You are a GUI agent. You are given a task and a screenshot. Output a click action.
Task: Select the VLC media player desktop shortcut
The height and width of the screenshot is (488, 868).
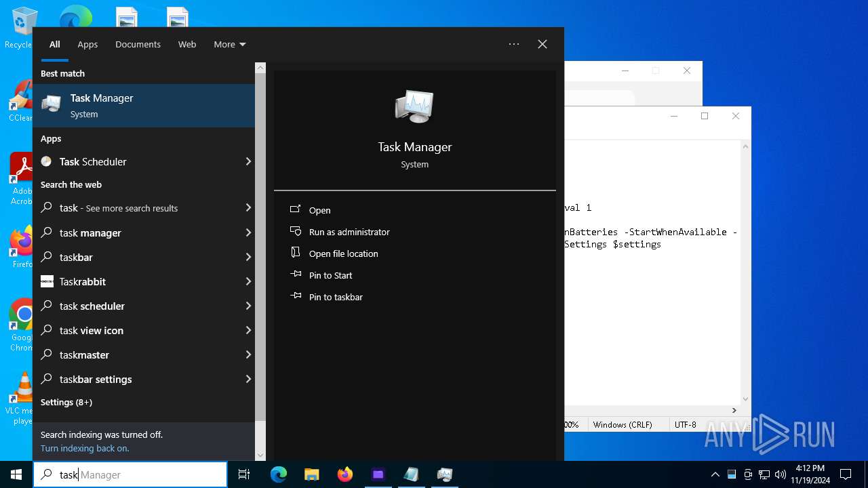(x=20, y=399)
